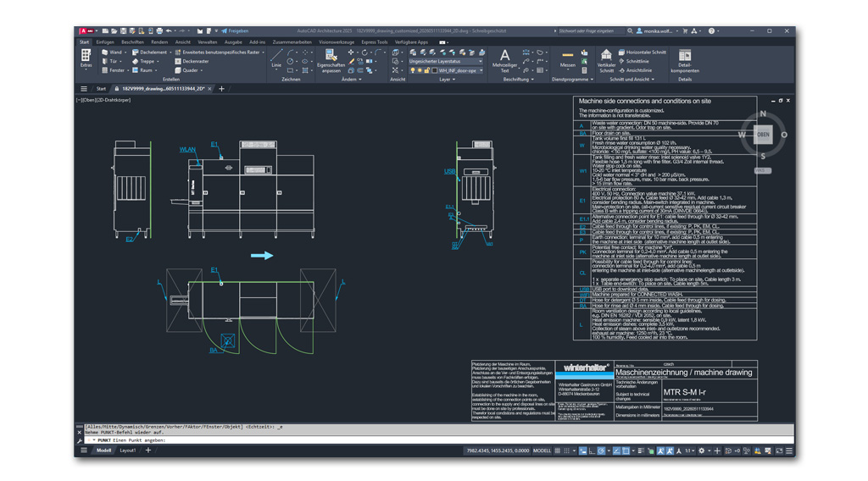Choose the Deckenraster ceiling grid tool
The height and width of the screenshot is (481, 868).
pyautogui.click(x=192, y=61)
